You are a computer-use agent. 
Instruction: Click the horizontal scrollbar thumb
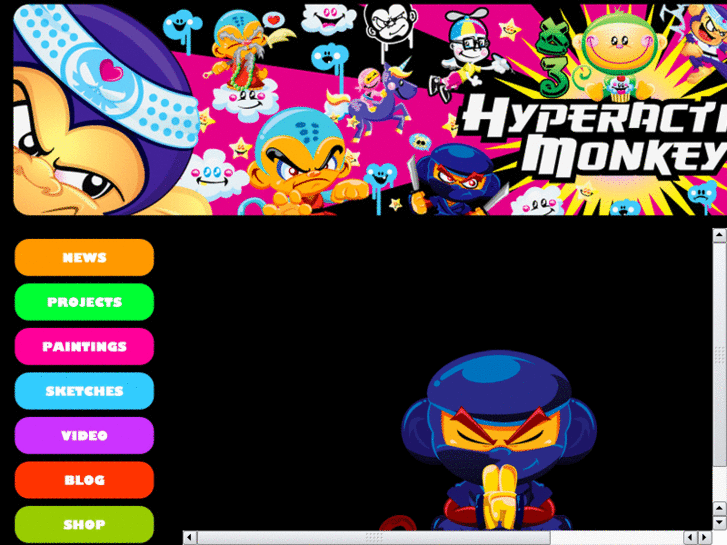click(x=374, y=538)
